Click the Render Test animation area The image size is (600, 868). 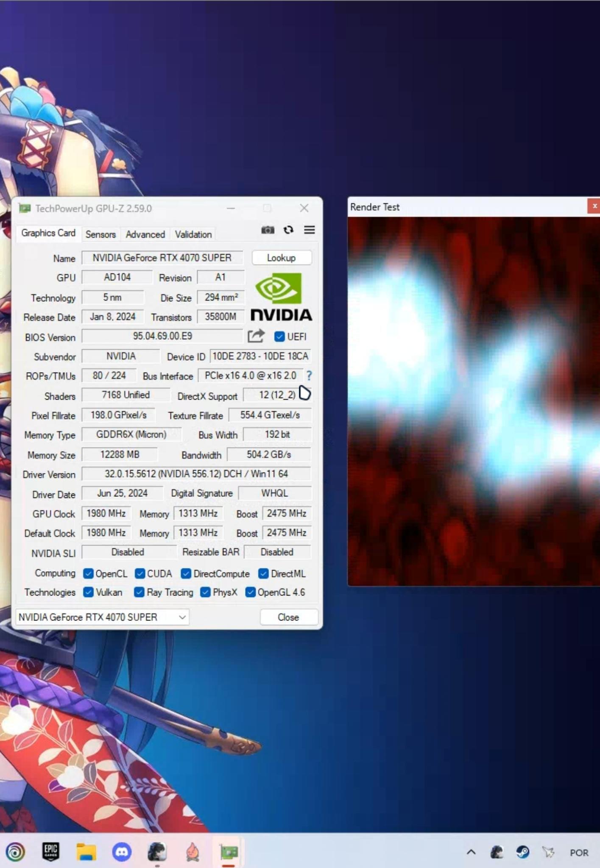(474, 401)
